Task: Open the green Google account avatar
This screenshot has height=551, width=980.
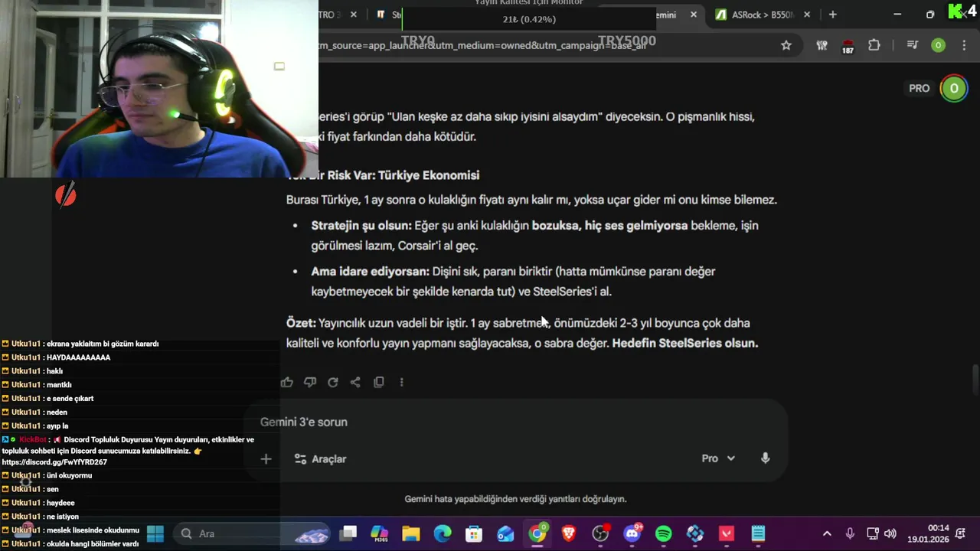Action: pos(954,88)
